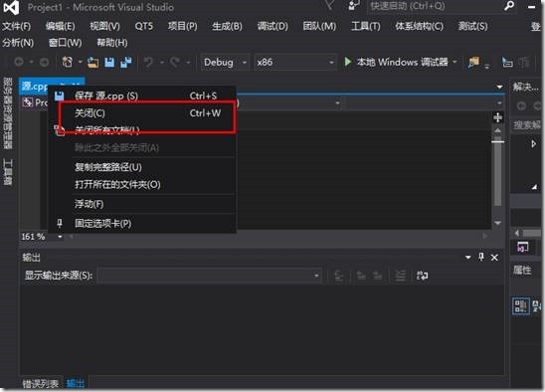The image size is (545, 392).
Task: Choose 保存 源.cpp in context menu
Action: [x=142, y=96]
